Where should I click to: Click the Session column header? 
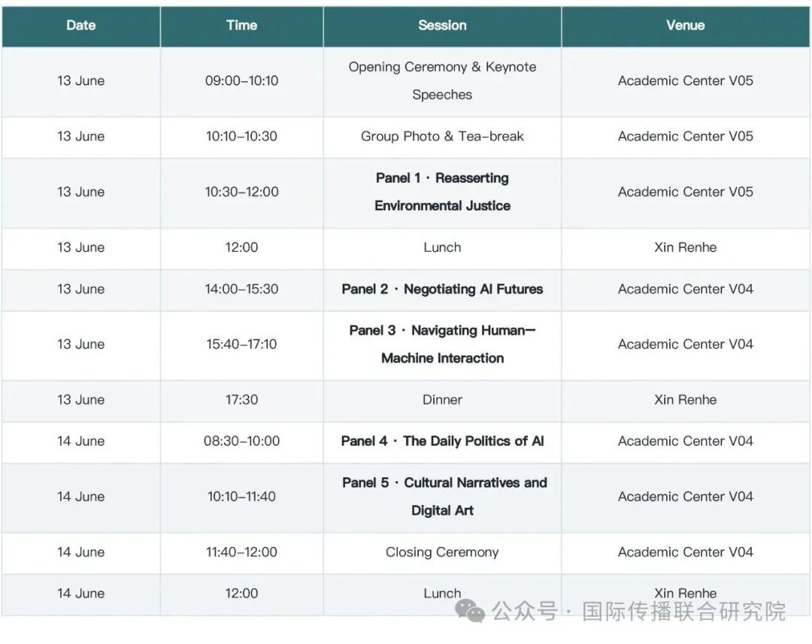[442, 26]
